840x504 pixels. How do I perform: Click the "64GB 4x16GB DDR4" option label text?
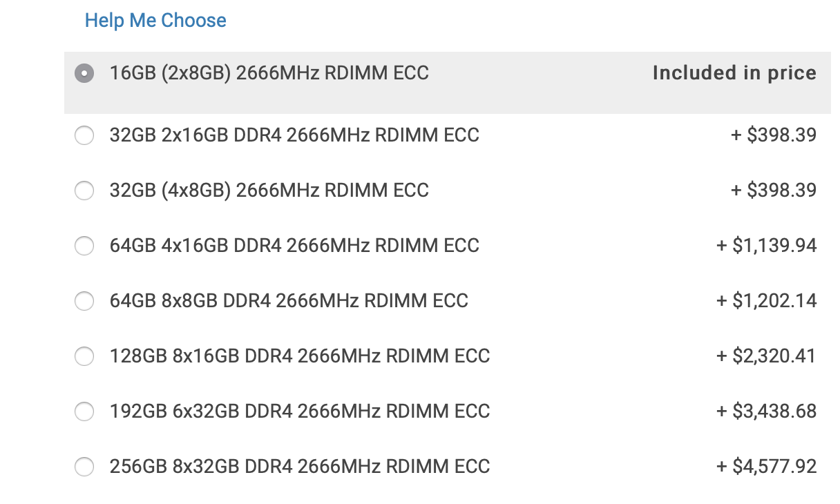[294, 246]
